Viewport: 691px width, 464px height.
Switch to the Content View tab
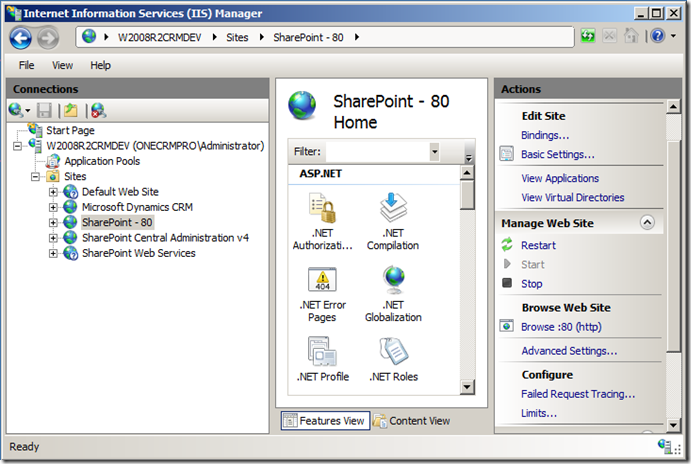coord(411,421)
